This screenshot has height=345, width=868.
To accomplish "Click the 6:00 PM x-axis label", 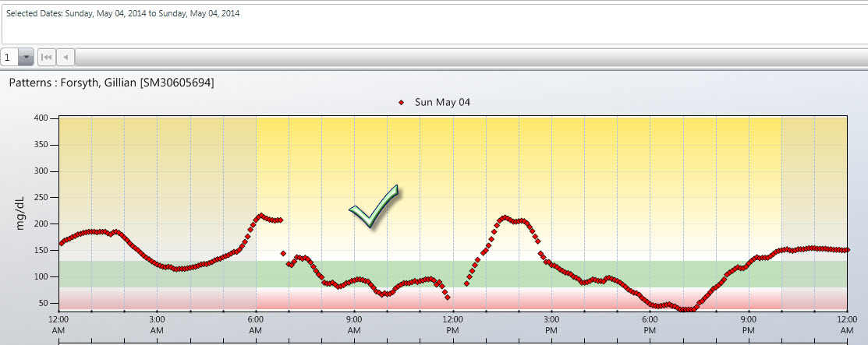I will tap(650, 325).
